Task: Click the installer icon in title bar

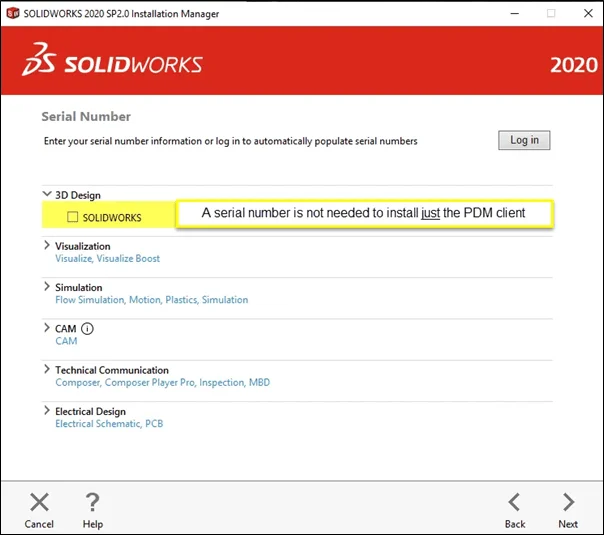Action: click(x=13, y=14)
